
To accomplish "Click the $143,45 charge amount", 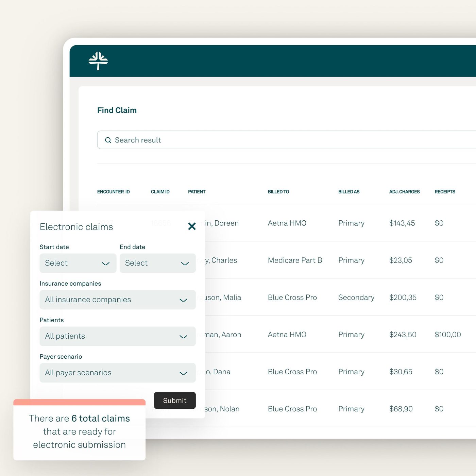I will 402,223.
